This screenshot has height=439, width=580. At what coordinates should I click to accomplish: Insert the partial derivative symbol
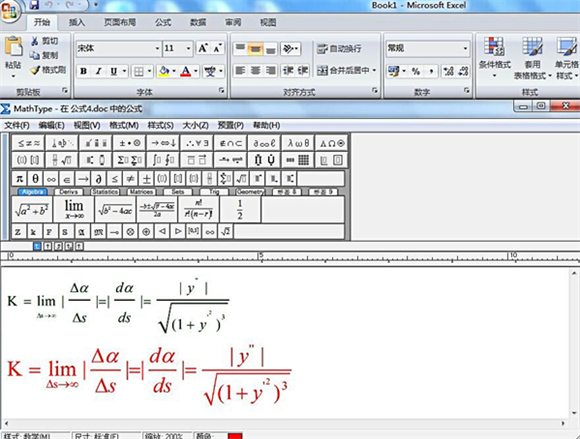pos(99,179)
